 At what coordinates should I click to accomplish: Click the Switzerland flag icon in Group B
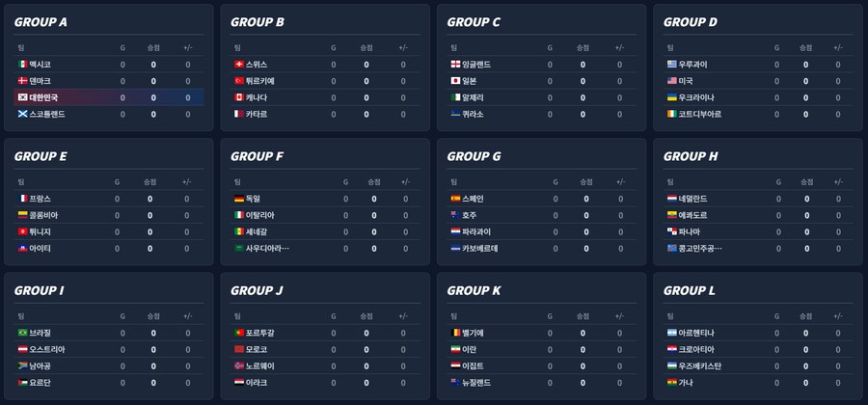(x=238, y=65)
